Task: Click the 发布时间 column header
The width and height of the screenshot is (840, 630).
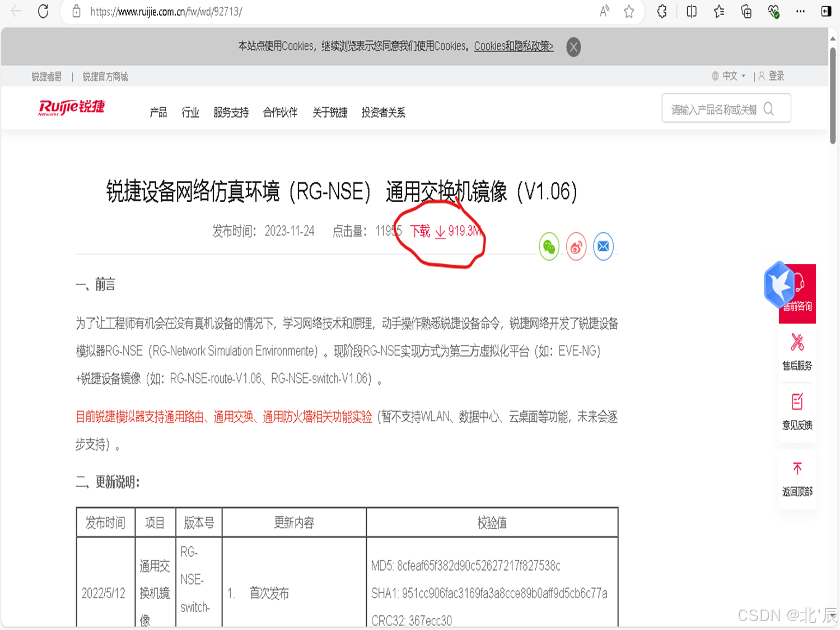Action: click(x=105, y=523)
